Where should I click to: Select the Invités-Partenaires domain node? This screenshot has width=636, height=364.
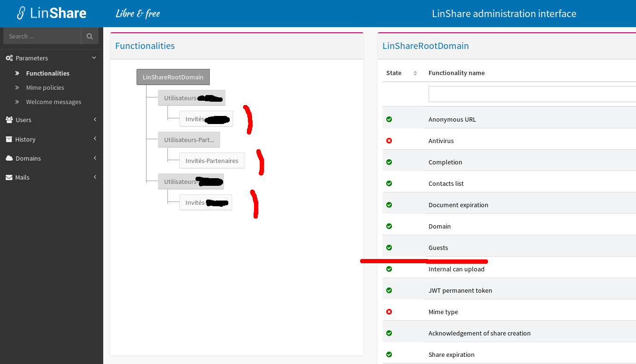(x=212, y=161)
